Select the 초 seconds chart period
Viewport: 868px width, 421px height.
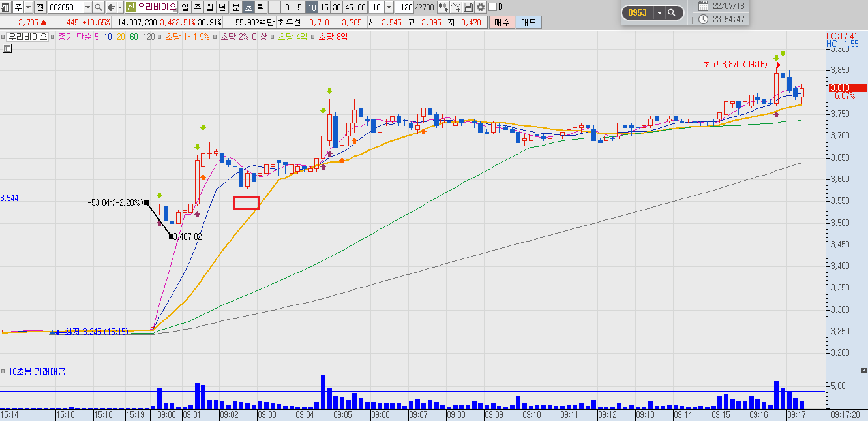point(248,7)
